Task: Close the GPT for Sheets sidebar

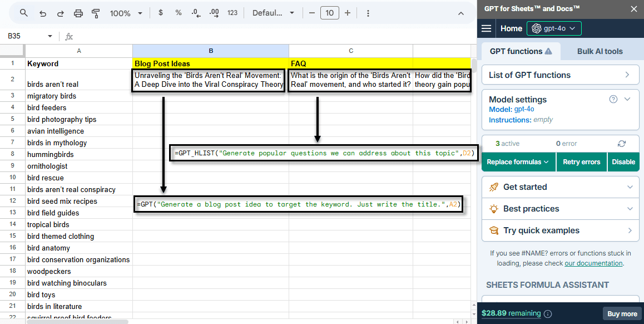Action: coord(634,9)
